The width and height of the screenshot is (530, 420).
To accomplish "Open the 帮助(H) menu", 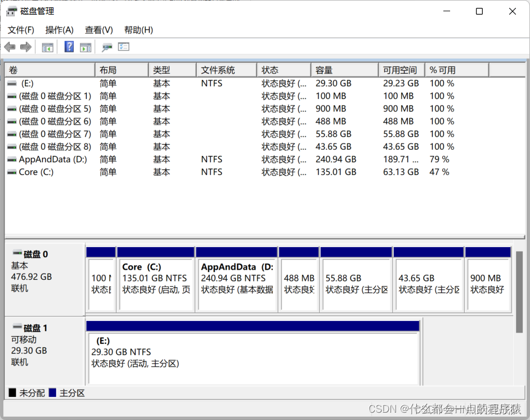I will click(x=138, y=30).
